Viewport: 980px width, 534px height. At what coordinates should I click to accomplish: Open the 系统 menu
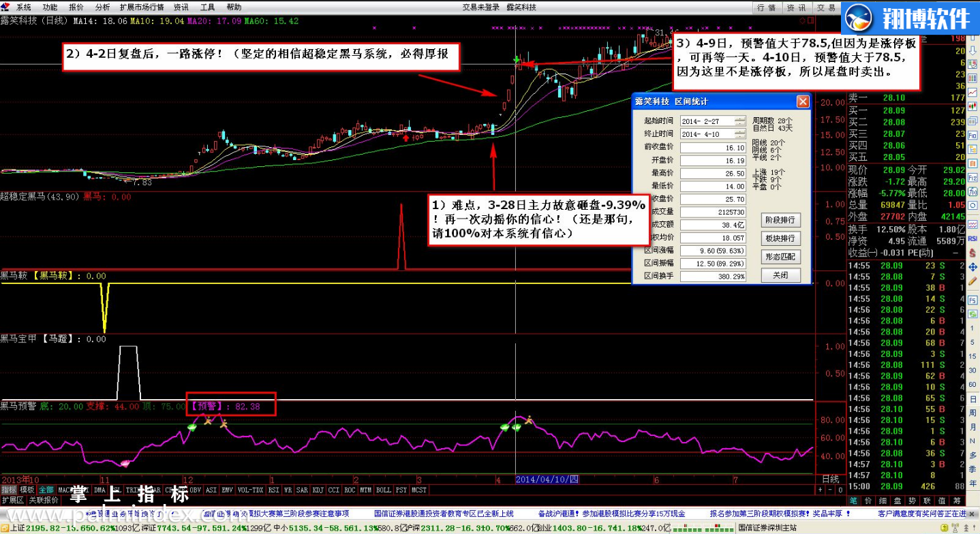pos(24,7)
